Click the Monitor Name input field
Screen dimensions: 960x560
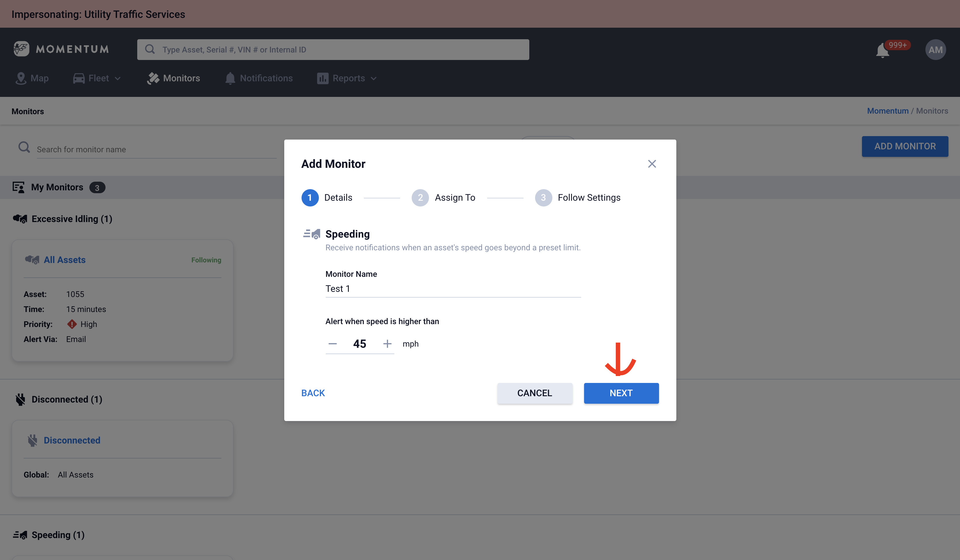[x=453, y=289]
